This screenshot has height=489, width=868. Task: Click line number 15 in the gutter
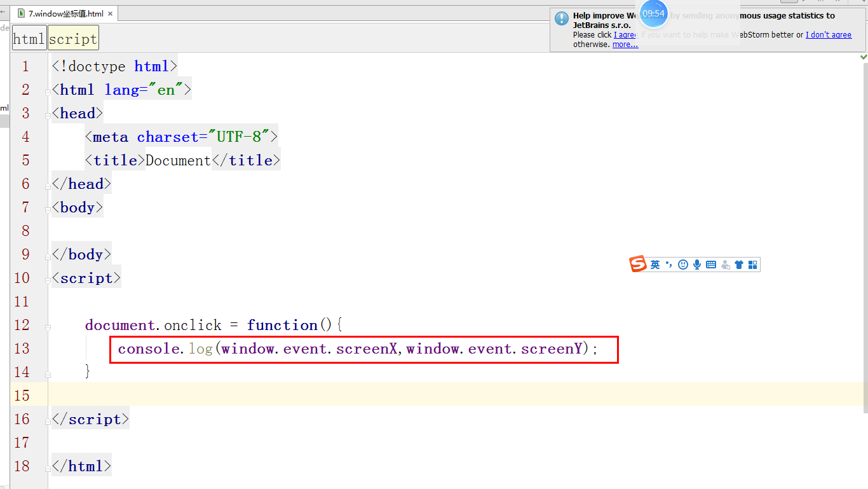(22, 396)
